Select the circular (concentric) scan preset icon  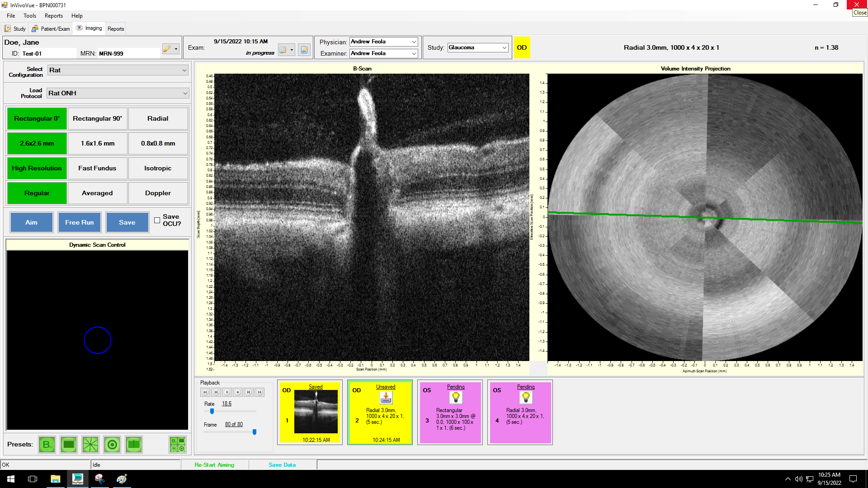[112, 445]
